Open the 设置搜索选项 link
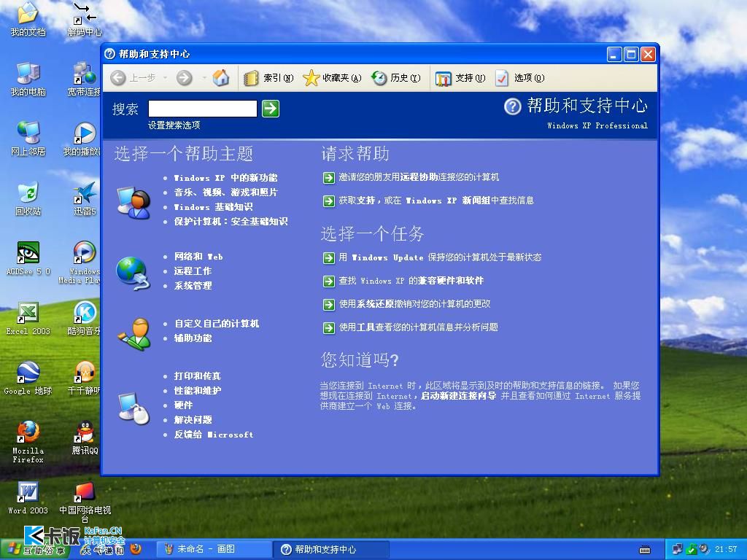This screenshot has width=747, height=560. point(174,125)
